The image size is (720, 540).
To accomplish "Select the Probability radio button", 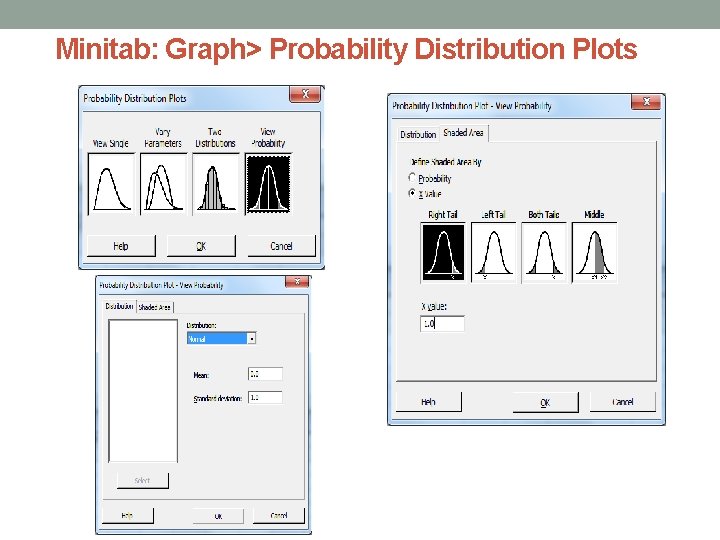I will [412, 178].
